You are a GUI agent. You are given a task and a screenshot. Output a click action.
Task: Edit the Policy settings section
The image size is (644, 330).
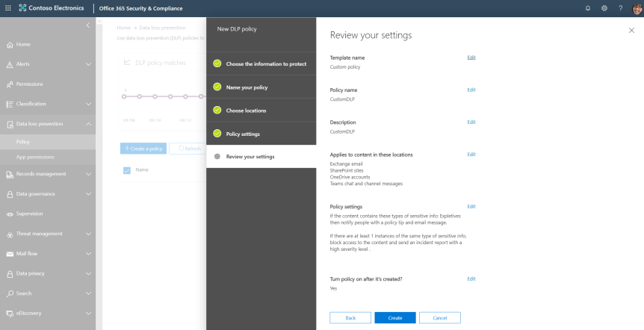[471, 206]
